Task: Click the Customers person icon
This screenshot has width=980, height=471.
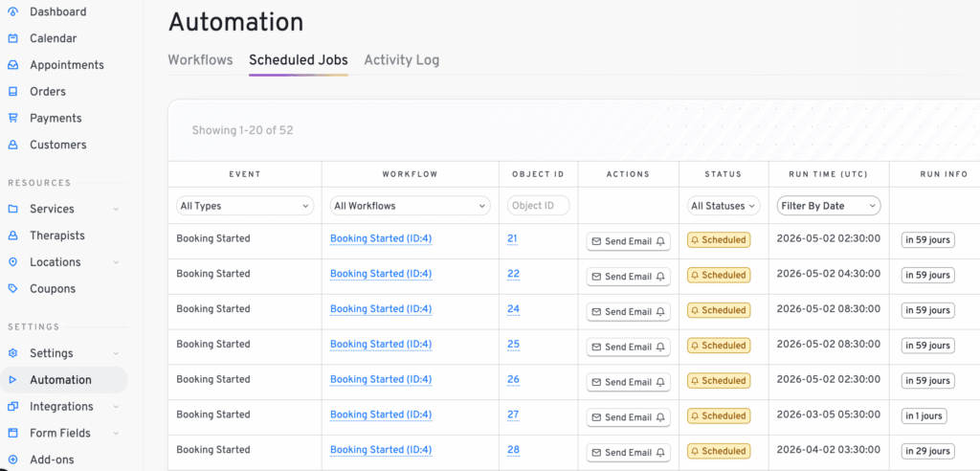Action: 12,146
